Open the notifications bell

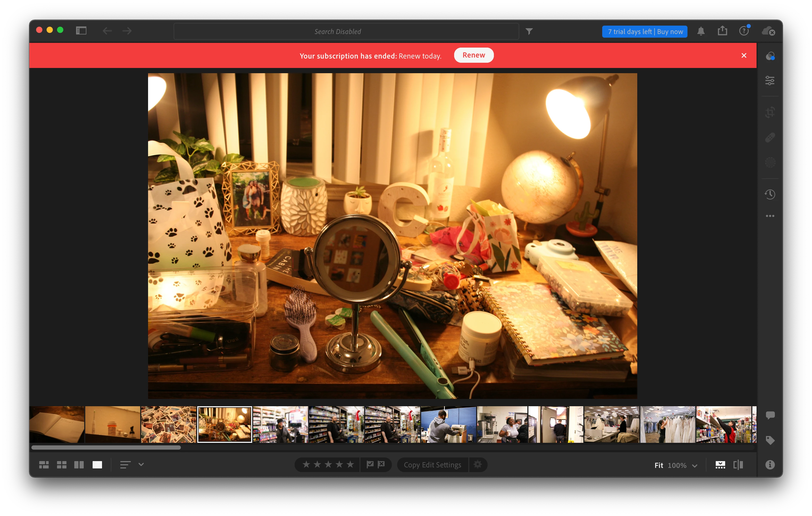(x=701, y=31)
